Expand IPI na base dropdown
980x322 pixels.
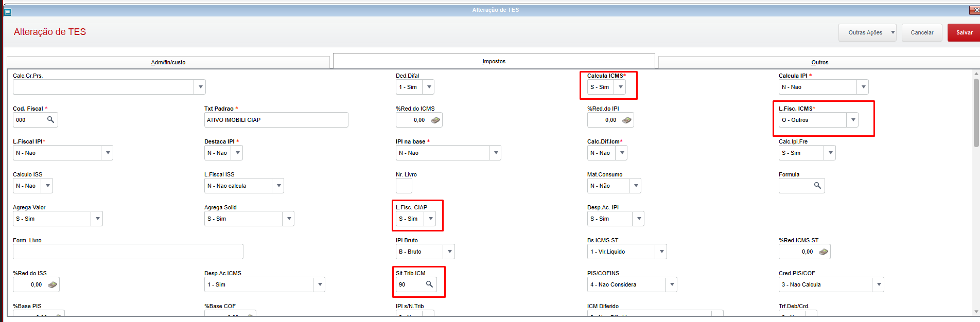pos(496,153)
